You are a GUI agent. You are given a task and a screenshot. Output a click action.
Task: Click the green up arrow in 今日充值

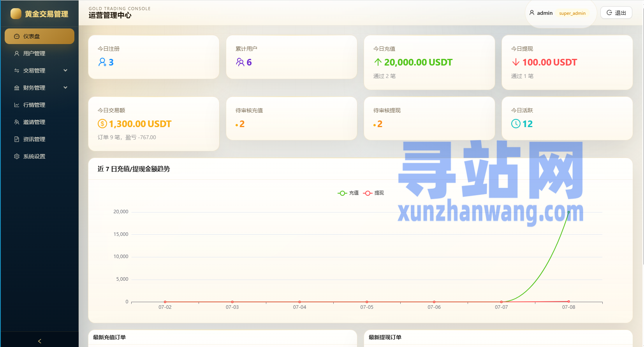click(x=378, y=62)
